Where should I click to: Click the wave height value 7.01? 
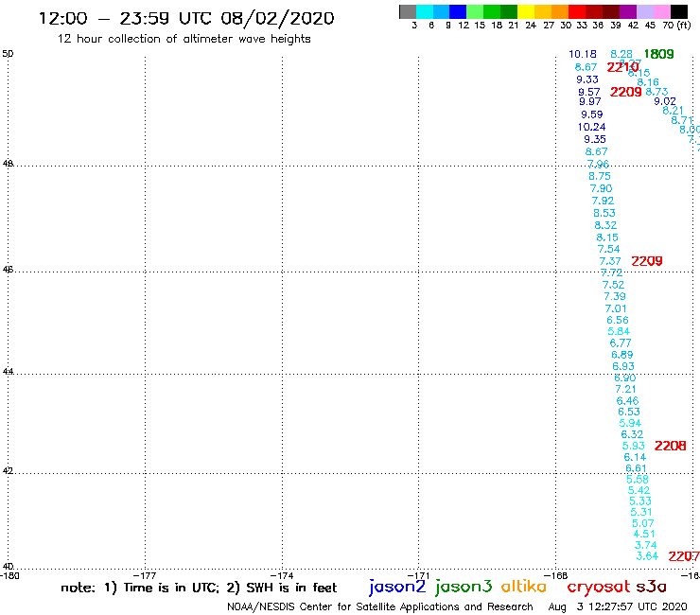(616, 308)
